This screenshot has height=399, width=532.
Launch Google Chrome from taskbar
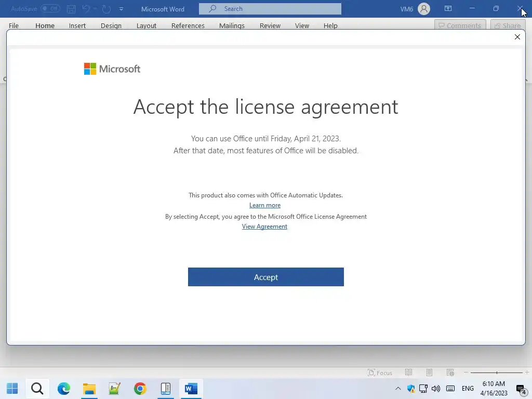pyautogui.click(x=140, y=389)
